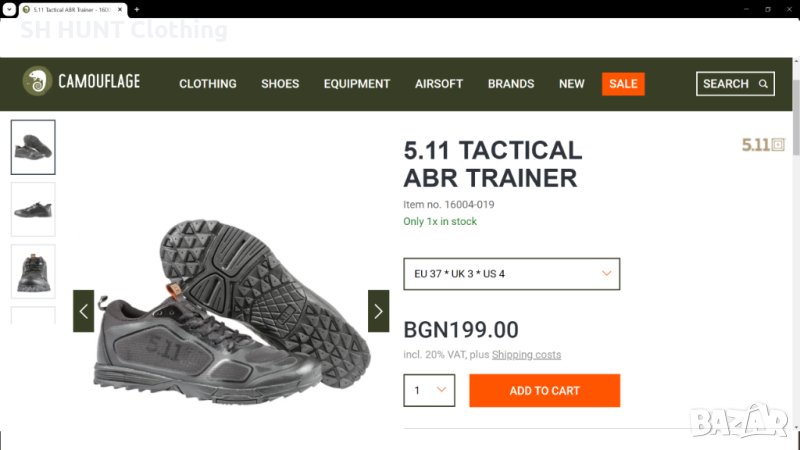
Task: Click the orange Sale button
Action: (623, 84)
